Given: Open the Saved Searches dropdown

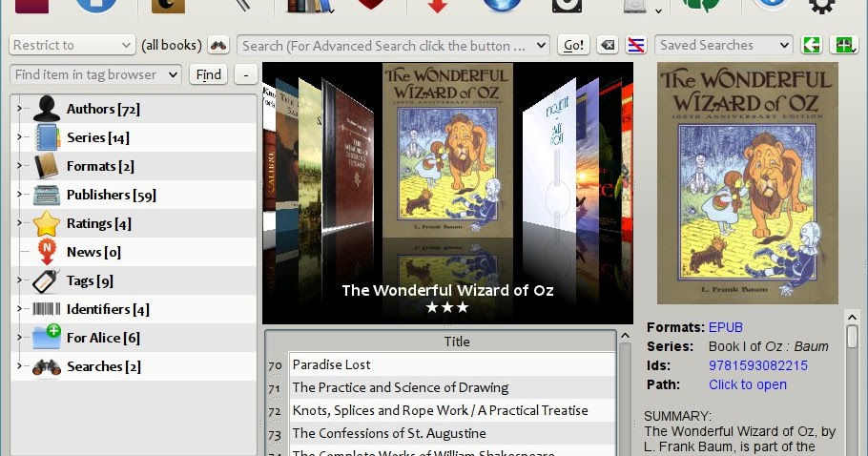Looking at the screenshot, I should [x=724, y=46].
